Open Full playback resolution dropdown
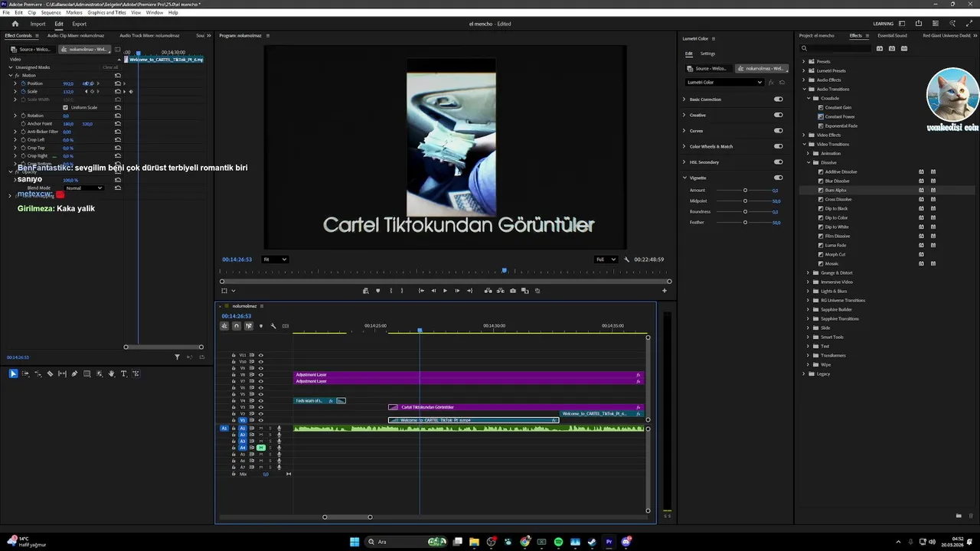Screen dimensions: 980x551 click(606, 259)
